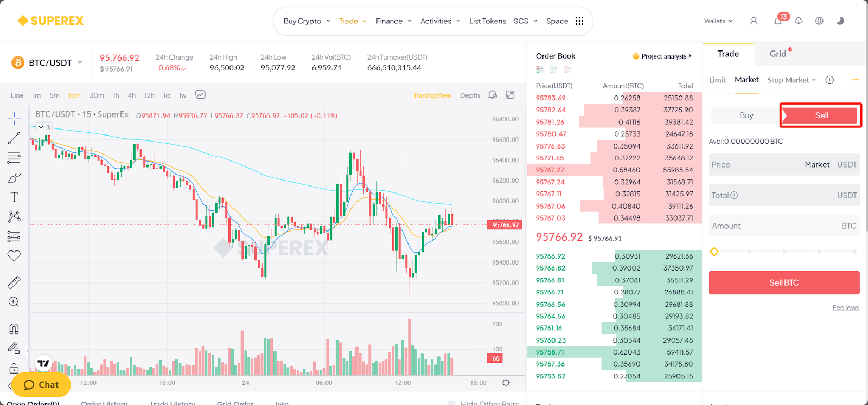Toggle lock all drawing tools

pos(14,369)
